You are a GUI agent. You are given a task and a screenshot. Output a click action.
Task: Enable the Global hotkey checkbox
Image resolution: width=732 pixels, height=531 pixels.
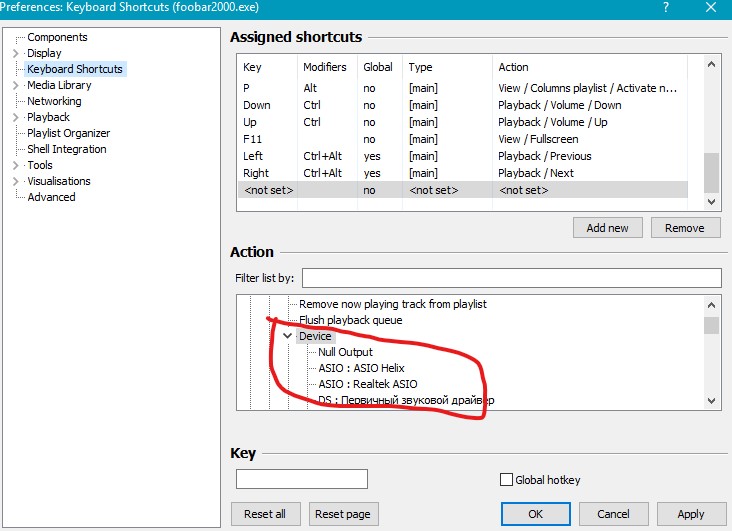click(507, 480)
